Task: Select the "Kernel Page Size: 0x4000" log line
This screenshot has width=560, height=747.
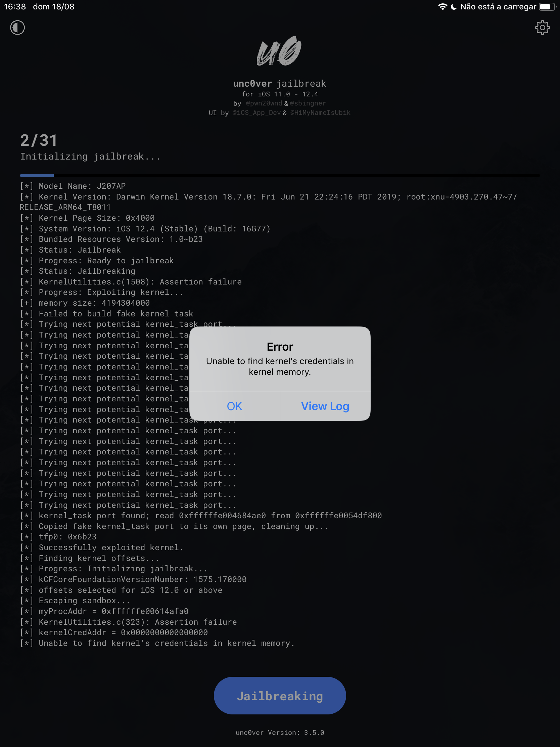Action: click(x=87, y=218)
